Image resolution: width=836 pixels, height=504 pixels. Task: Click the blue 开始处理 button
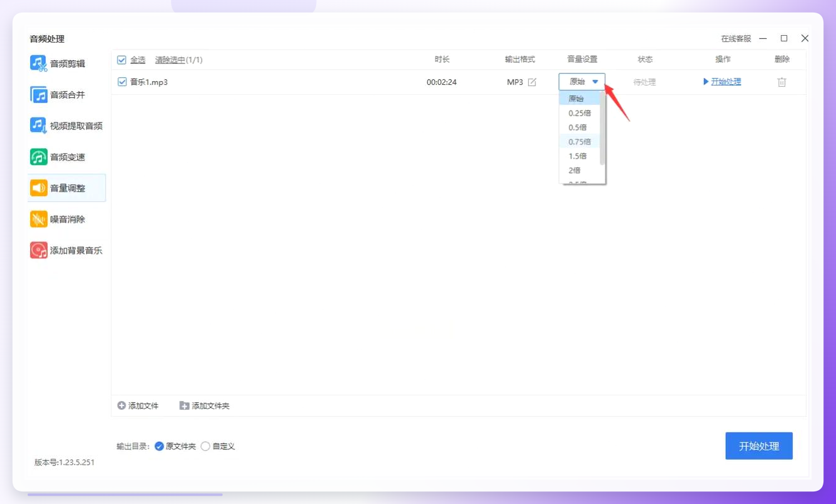tap(759, 446)
